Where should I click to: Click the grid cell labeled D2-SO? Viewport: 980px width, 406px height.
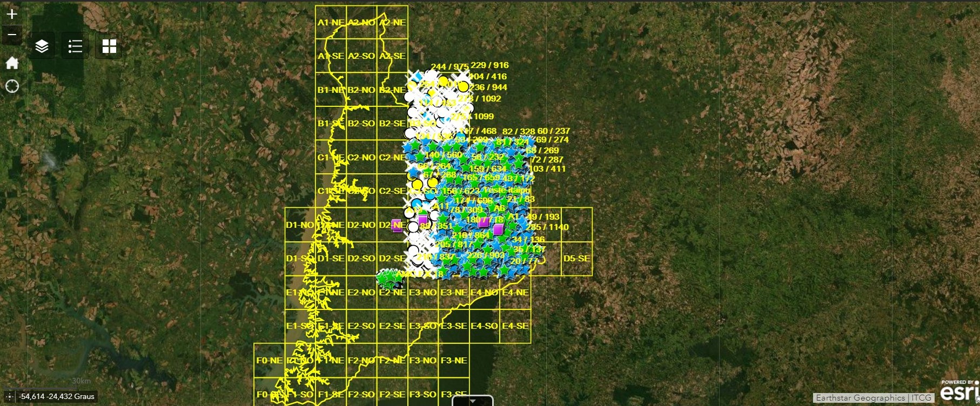[361, 259]
